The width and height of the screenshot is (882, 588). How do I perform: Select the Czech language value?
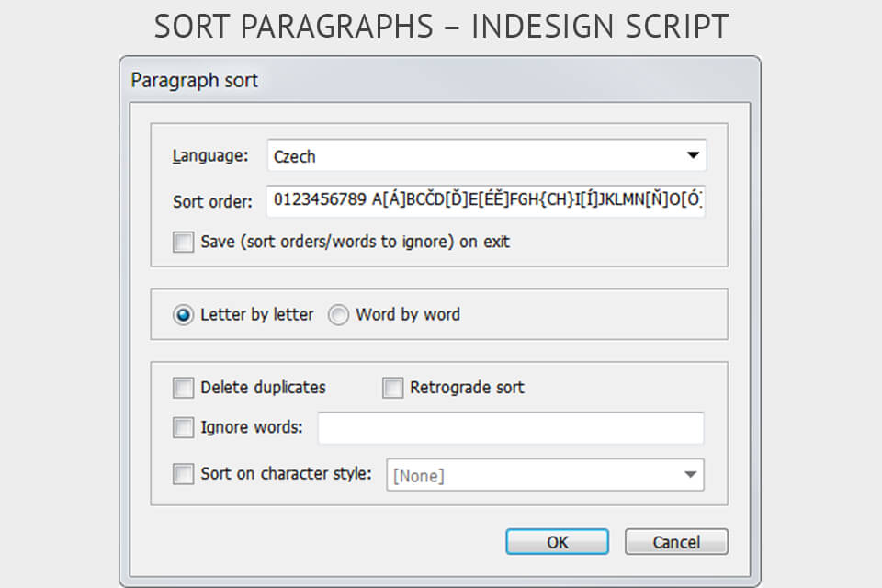pyautogui.click(x=294, y=156)
